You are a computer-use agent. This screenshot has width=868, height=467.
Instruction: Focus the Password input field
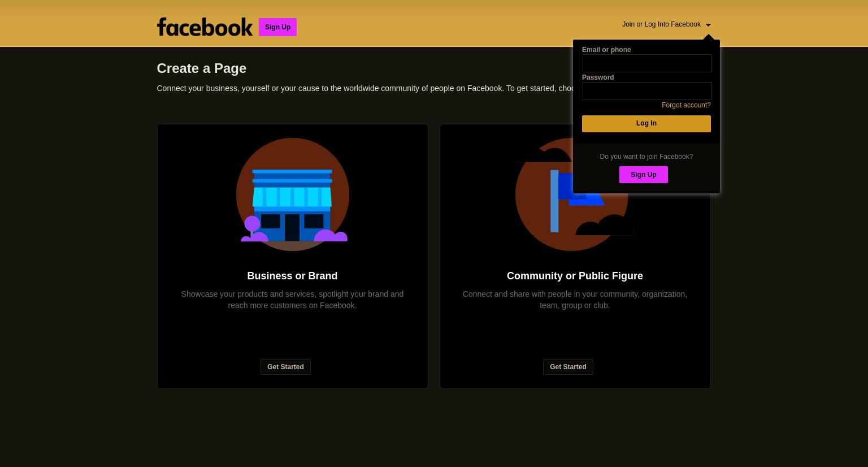646,91
